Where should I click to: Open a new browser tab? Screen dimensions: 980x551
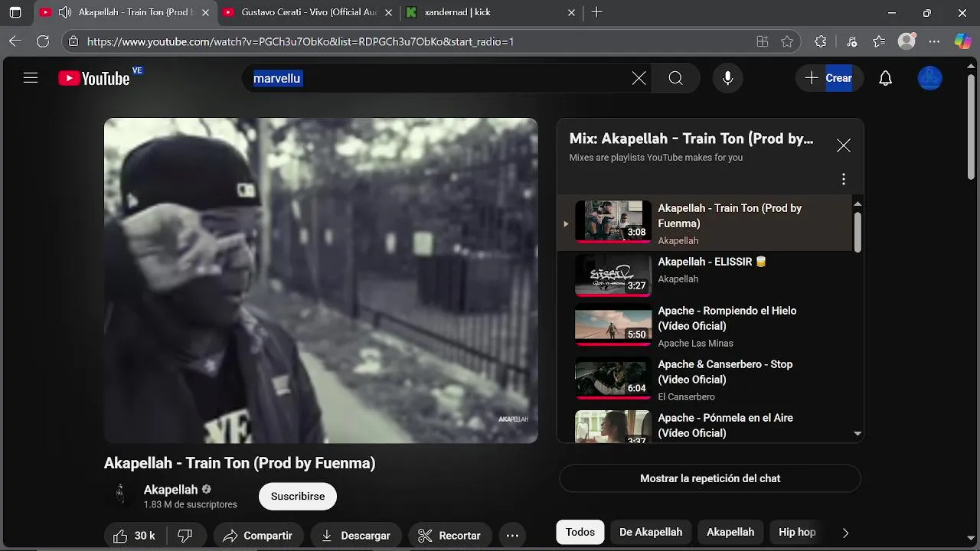click(597, 12)
